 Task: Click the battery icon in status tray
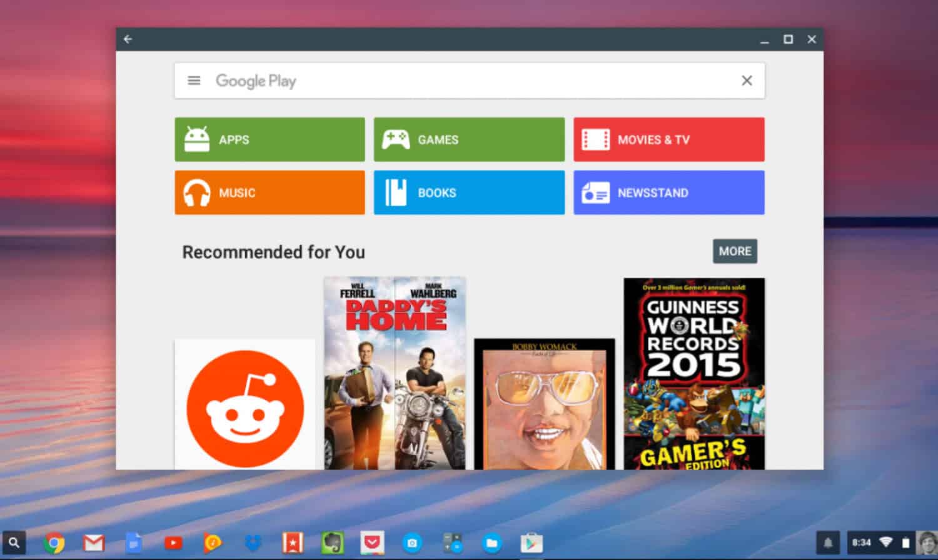[x=905, y=542]
